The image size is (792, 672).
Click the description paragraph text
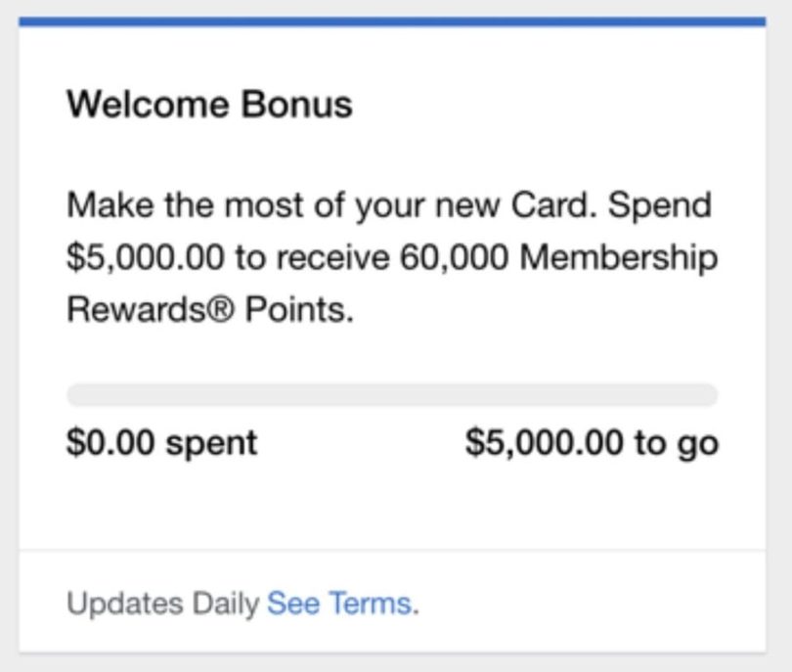[x=389, y=256]
